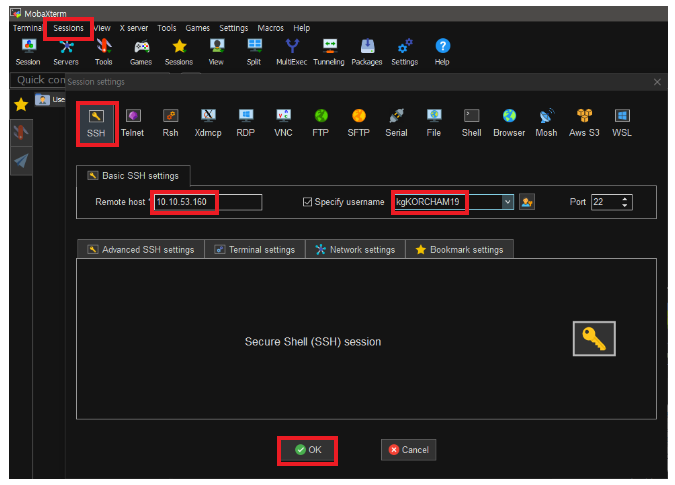Click the Tools toolbar icon
The image size is (675, 485).
(104, 52)
